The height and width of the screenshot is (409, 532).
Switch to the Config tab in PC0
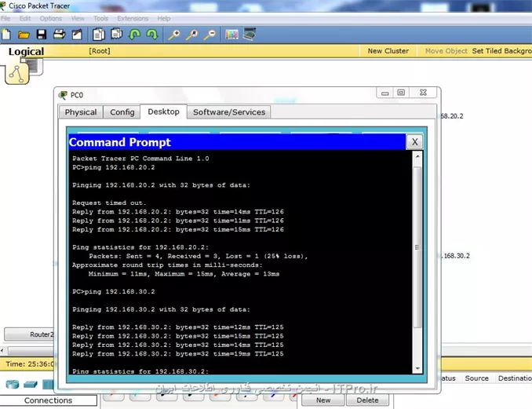(x=122, y=112)
